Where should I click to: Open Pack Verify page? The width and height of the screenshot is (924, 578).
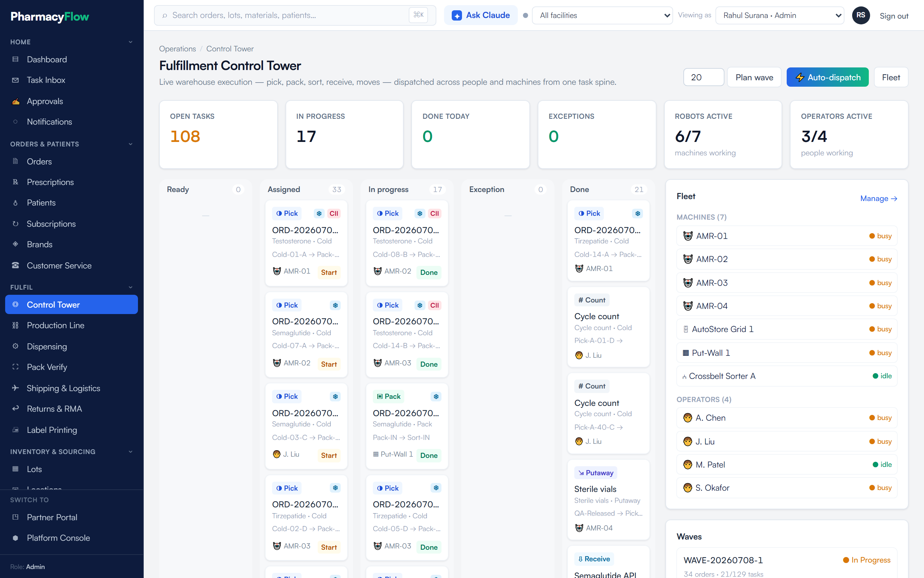point(72,367)
